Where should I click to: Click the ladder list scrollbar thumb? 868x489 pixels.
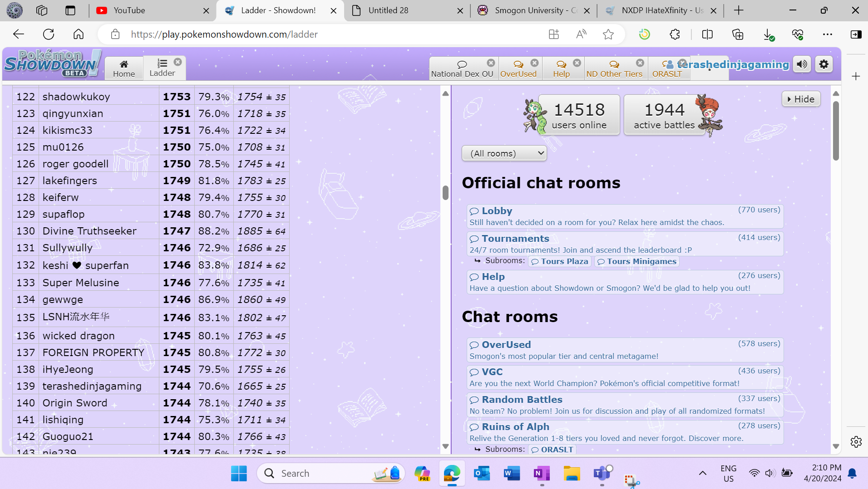coord(445,193)
